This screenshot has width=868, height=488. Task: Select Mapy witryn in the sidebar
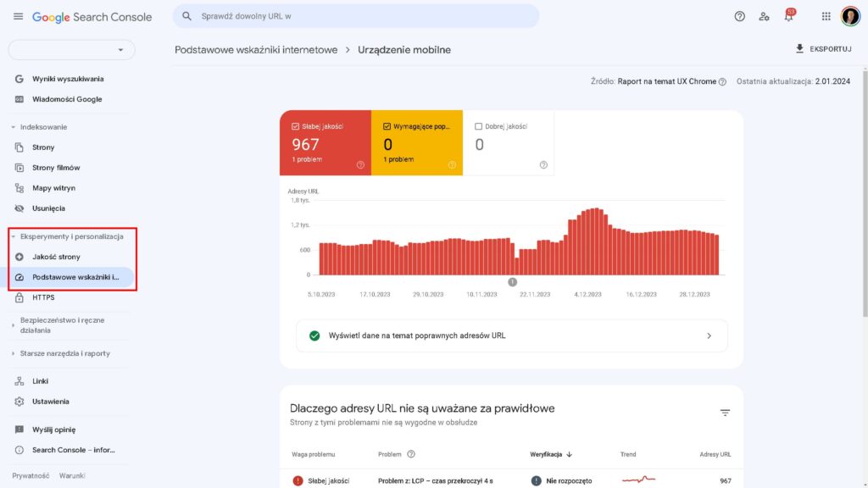(x=53, y=188)
